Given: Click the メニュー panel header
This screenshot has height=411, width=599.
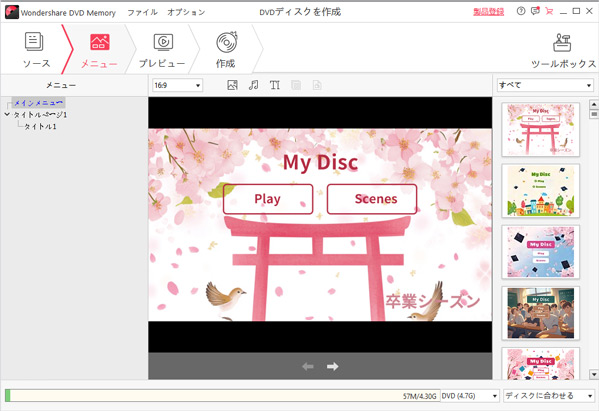Looking at the screenshot, I should click(61, 85).
